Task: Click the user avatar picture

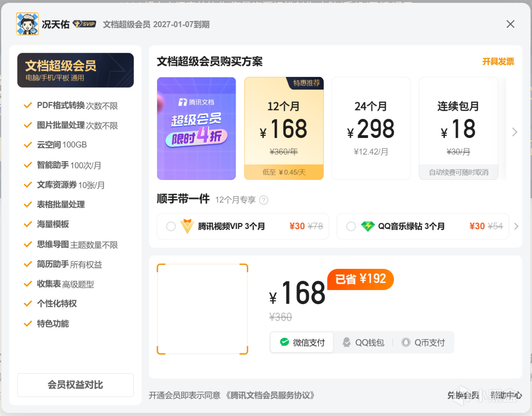Action: coord(27,24)
